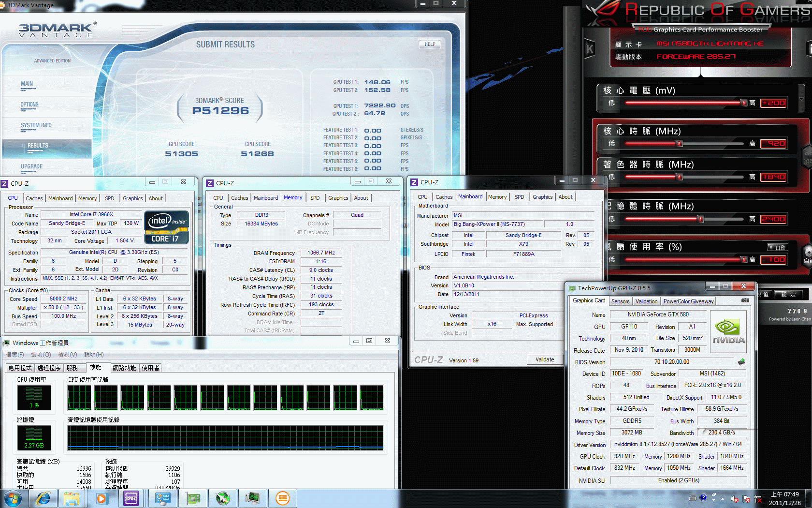
Task: Click UPGRADE in 3DMark Vantage sidebar
Action: pyautogui.click(x=32, y=166)
